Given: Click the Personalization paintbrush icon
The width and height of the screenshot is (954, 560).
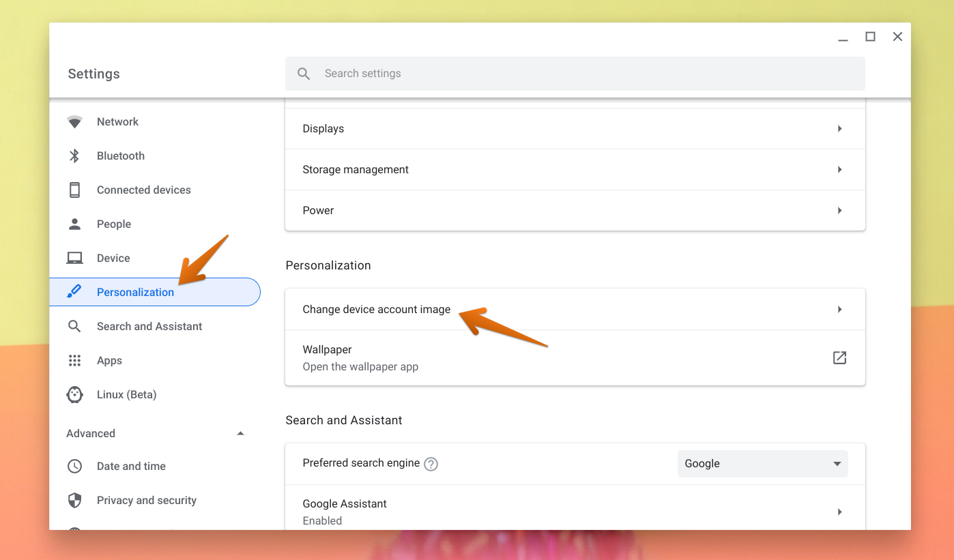Looking at the screenshot, I should pos(74,292).
